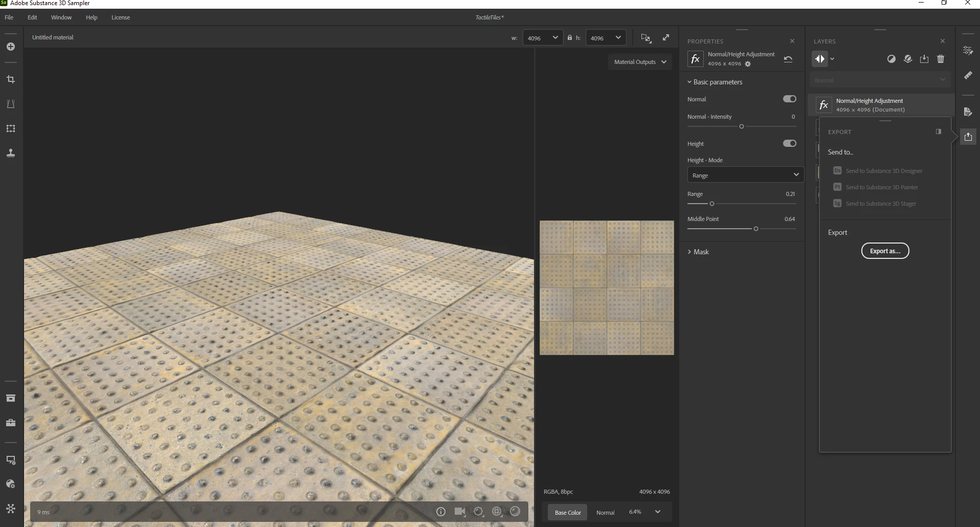The image size is (980, 527).
Task: Close the Properties panel
Action: tap(792, 41)
